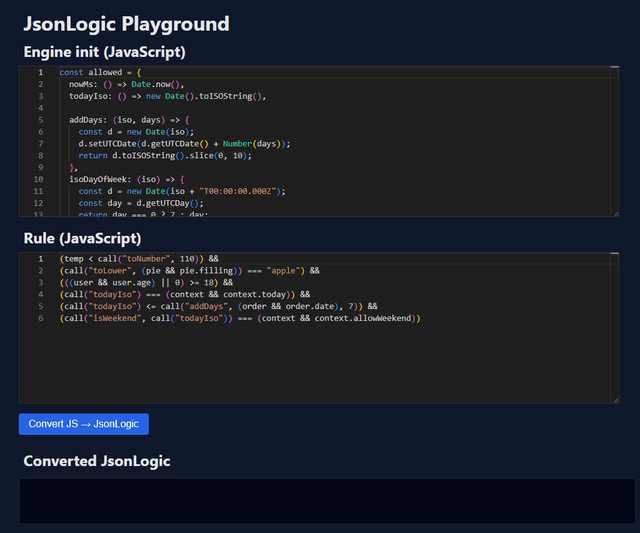Click the "d.setUTCDate(d.getUTCDate() + Number(days));" line
This screenshot has width=640, height=533.
click(x=184, y=144)
